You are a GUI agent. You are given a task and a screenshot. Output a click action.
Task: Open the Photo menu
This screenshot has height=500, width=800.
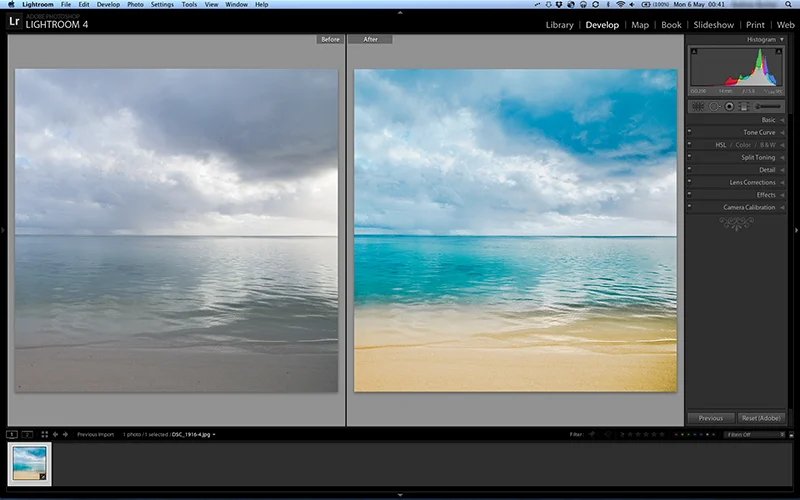pyautogui.click(x=135, y=4)
